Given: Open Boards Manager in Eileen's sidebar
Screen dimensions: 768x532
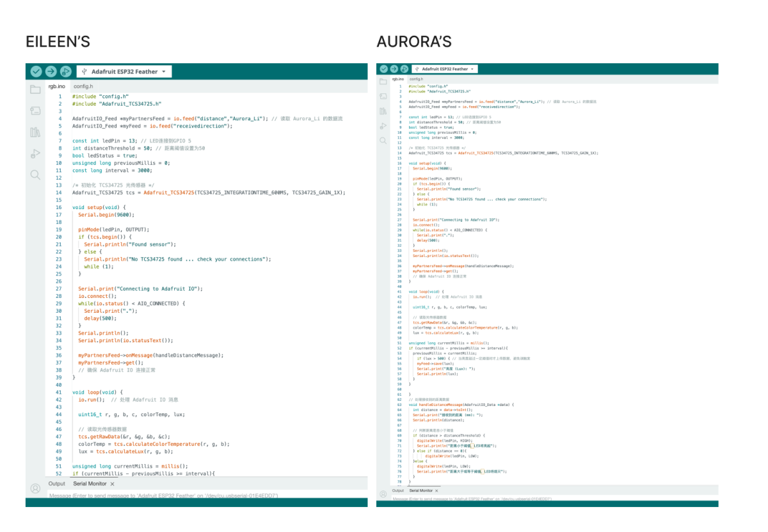Looking at the screenshot, I should (35, 111).
